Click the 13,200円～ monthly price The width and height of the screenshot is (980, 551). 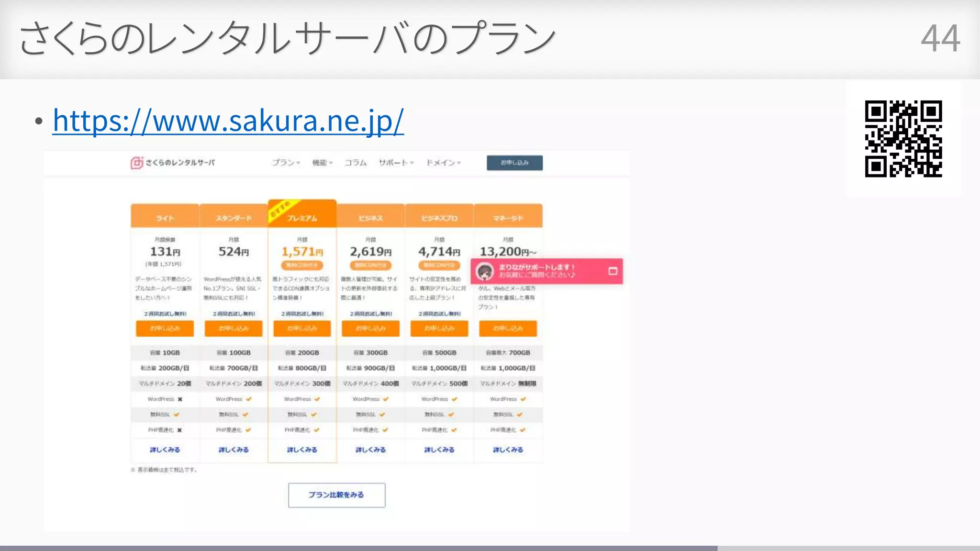(x=508, y=252)
